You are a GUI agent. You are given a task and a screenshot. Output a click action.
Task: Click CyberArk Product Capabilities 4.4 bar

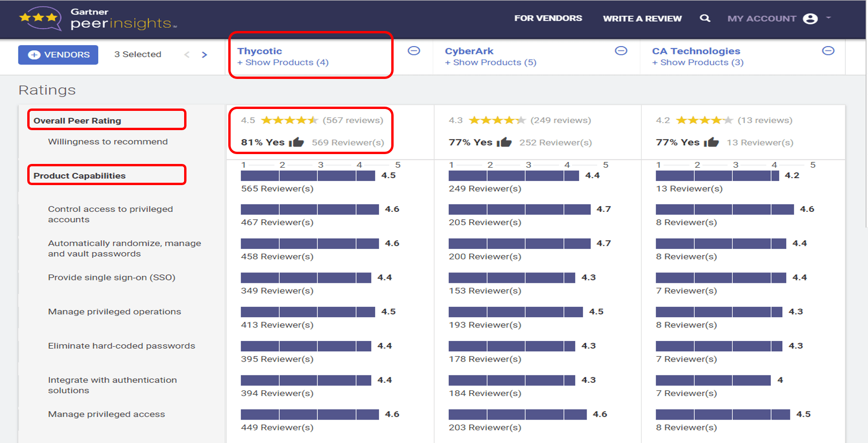click(x=514, y=176)
